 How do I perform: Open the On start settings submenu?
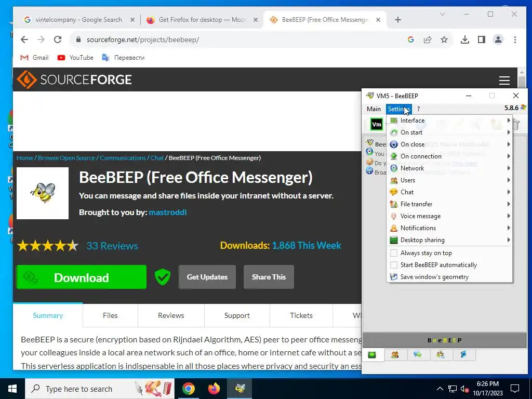[x=449, y=132]
